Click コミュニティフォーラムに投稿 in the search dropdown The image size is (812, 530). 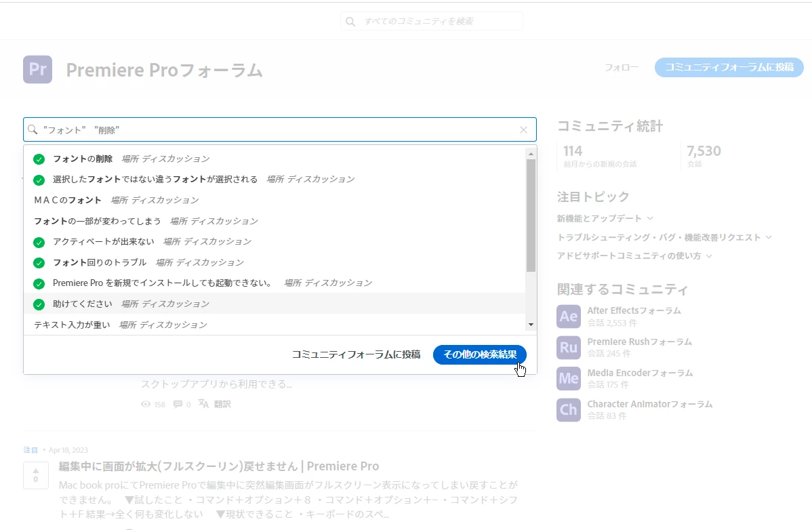pos(356,354)
